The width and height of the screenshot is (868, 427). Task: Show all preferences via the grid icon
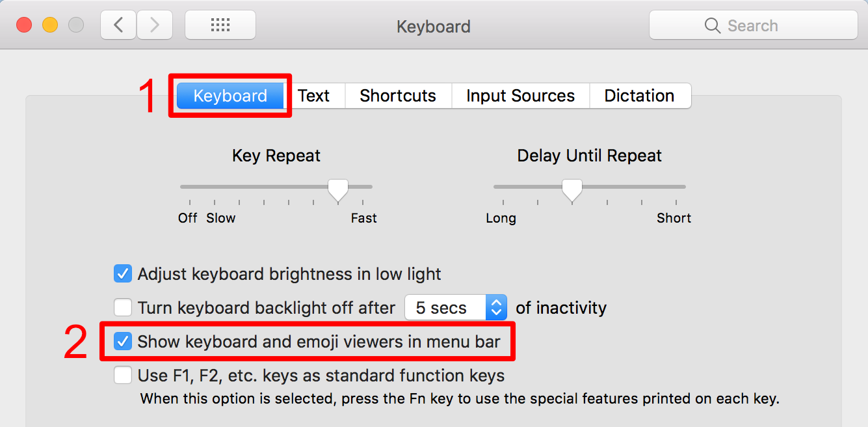(220, 25)
